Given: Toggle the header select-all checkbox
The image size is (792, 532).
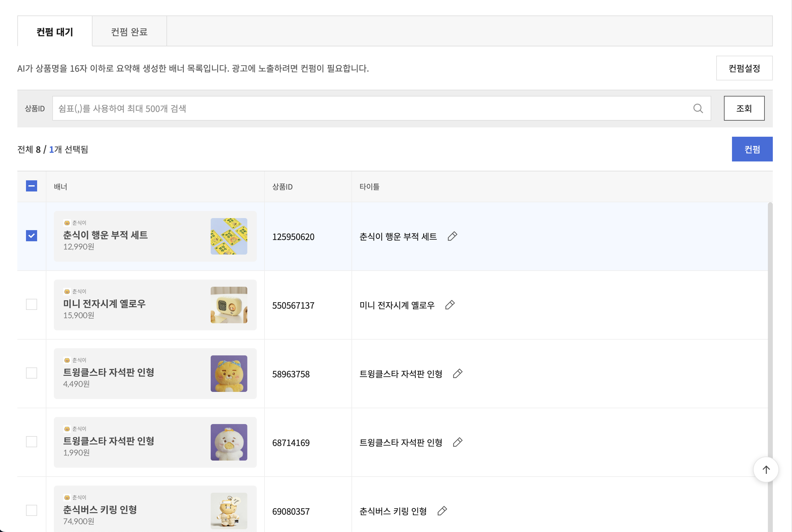Looking at the screenshot, I should [x=32, y=186].
